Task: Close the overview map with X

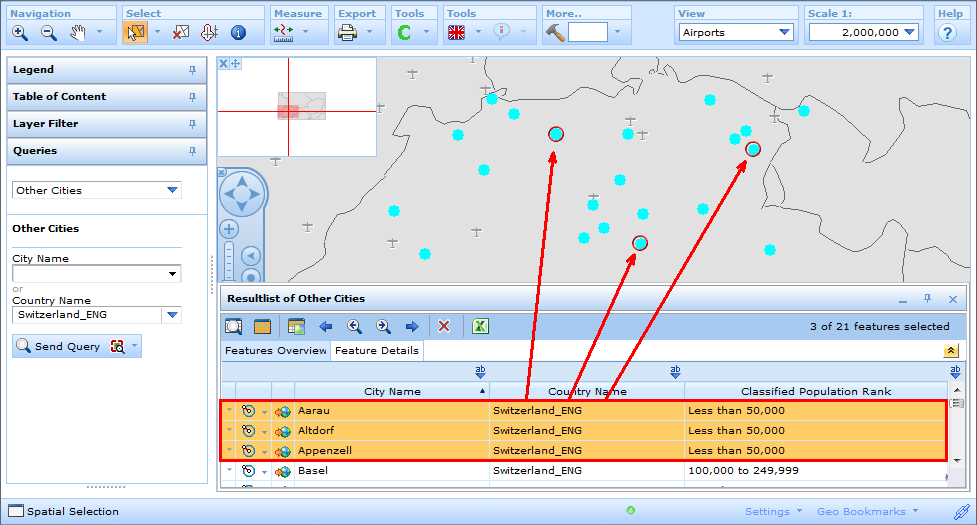Action: tap(223, 63)
